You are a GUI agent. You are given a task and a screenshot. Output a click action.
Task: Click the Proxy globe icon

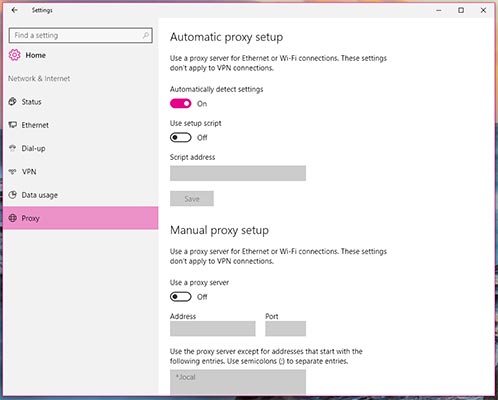12,218
